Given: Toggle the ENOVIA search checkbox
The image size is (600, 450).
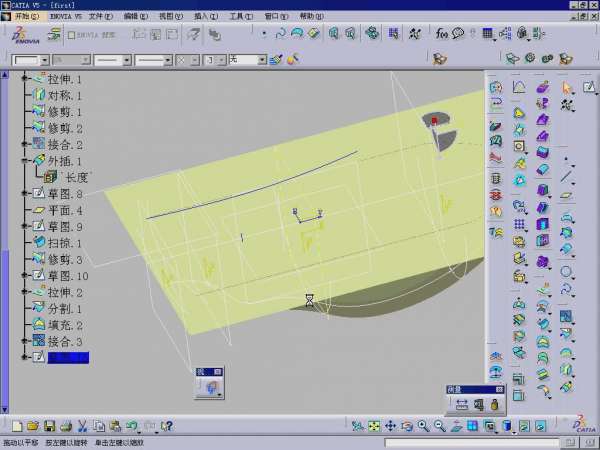Looking at the screenshot, I should [71, 35].
